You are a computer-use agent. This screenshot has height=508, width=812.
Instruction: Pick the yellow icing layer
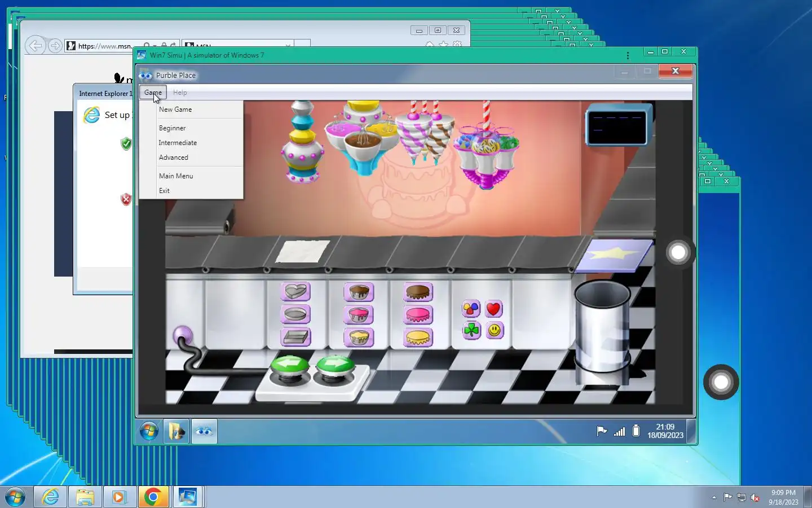[418, 338]
